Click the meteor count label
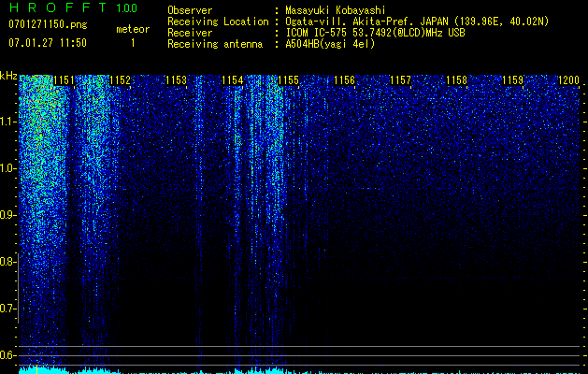The image size is (588, 374). 133,29
